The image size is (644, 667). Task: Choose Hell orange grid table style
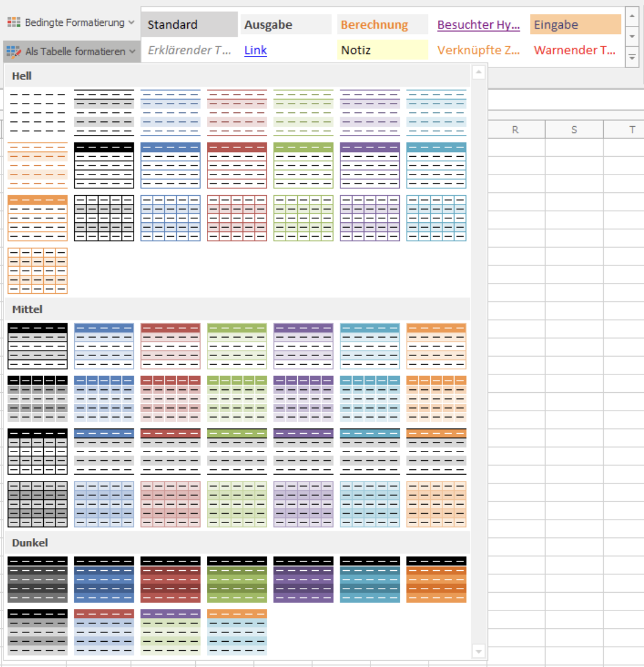coord(37,271)
